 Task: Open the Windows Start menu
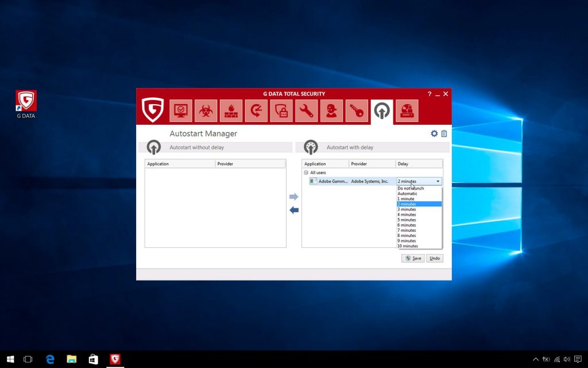[10, 359]
